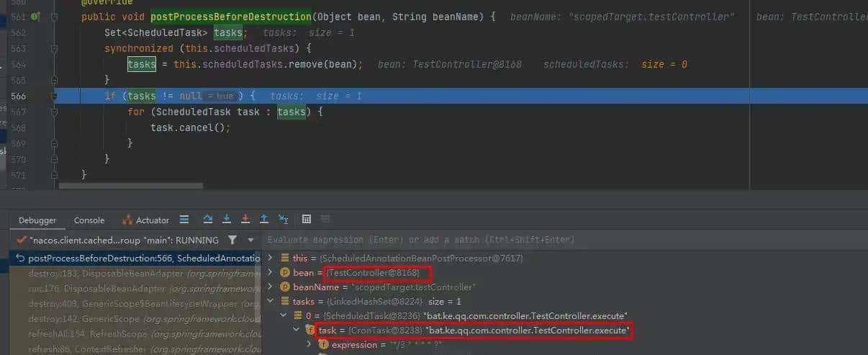868x355 pixels.
Task: Collapse the method fold marker at line 561
Action: pyautogui.click(x=54, y=16)
